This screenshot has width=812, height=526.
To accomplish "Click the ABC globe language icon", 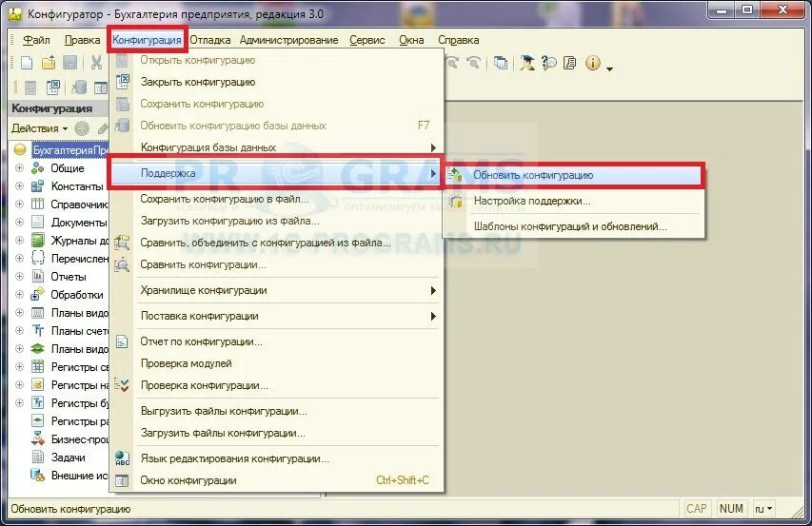I will click(122, 458).
